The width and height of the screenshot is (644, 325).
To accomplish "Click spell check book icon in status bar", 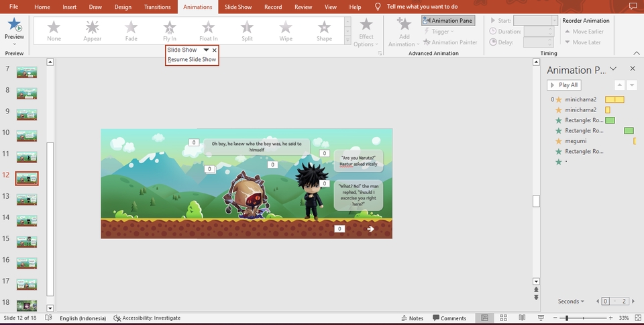I will coord(48,318).
